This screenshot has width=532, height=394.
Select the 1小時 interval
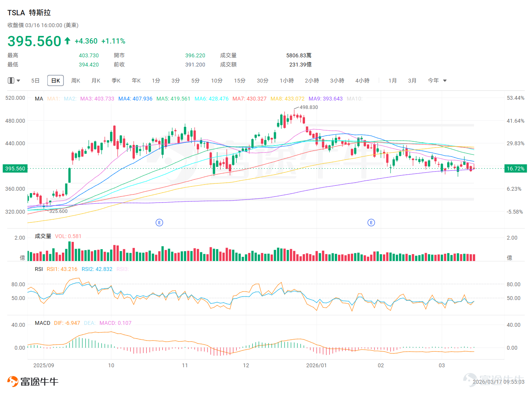pos(287,81)
